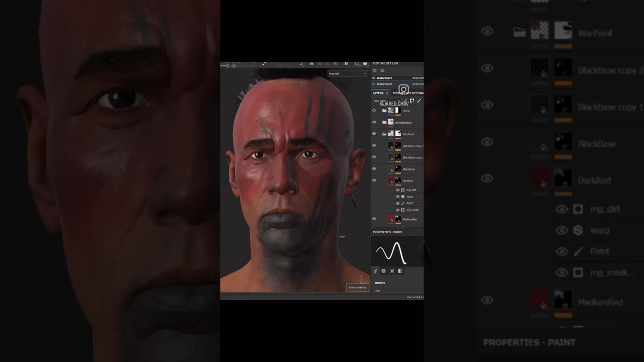Hide the WarPaint folder layer

[x=374, y=134]
